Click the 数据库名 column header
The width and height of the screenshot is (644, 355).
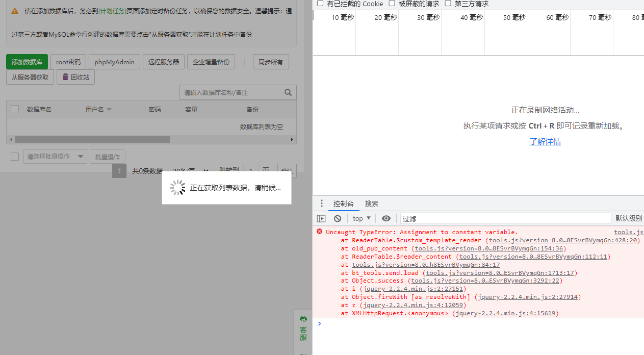point(39,109)
